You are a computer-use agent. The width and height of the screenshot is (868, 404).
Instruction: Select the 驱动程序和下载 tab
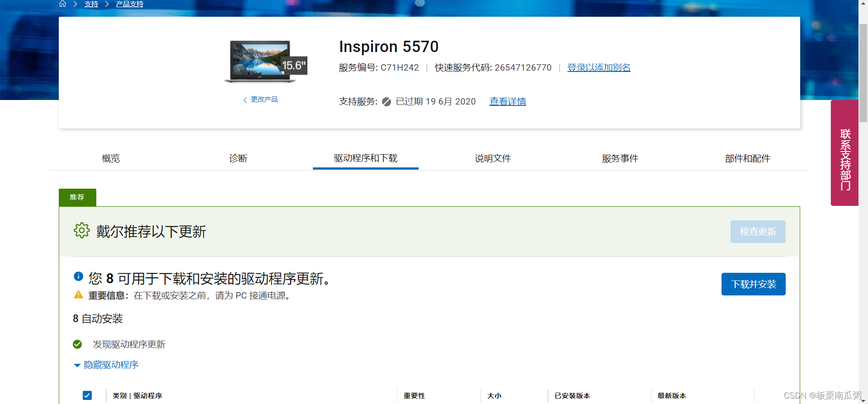point(366,158)
